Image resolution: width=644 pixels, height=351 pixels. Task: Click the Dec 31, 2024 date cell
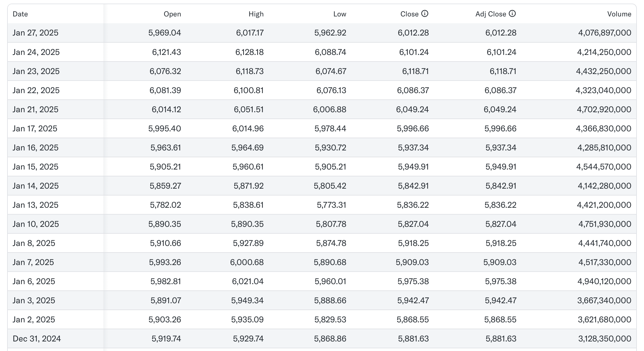(x=37, y=339)
